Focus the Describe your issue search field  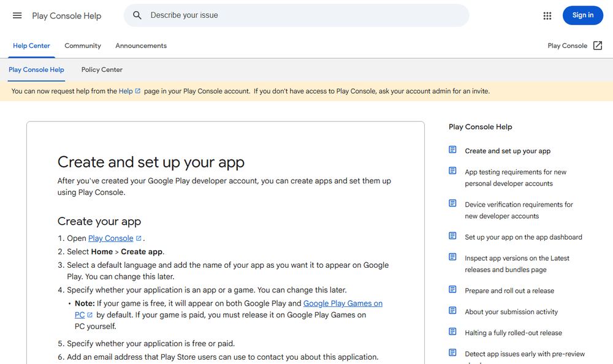coord(296,15)
